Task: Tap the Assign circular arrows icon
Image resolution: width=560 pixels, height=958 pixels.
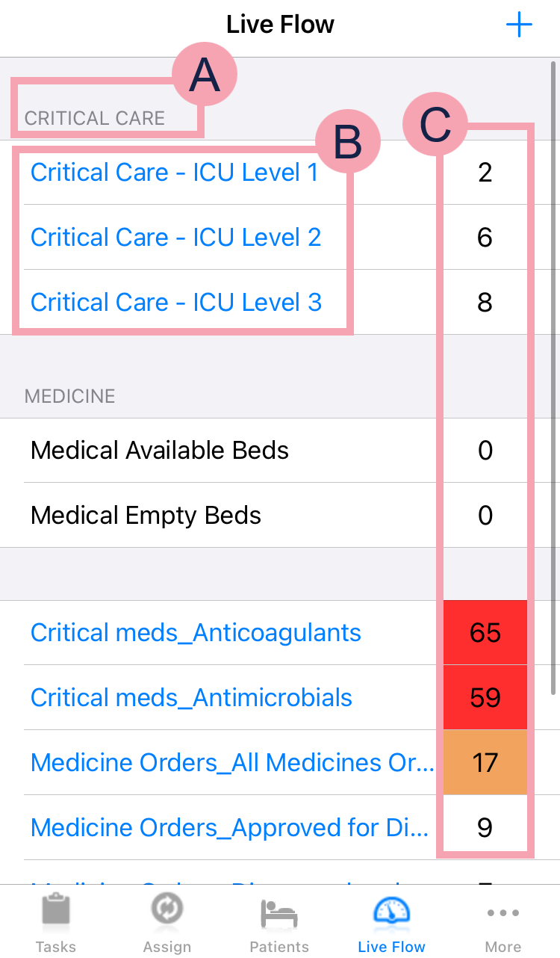Action: [167, 912]
